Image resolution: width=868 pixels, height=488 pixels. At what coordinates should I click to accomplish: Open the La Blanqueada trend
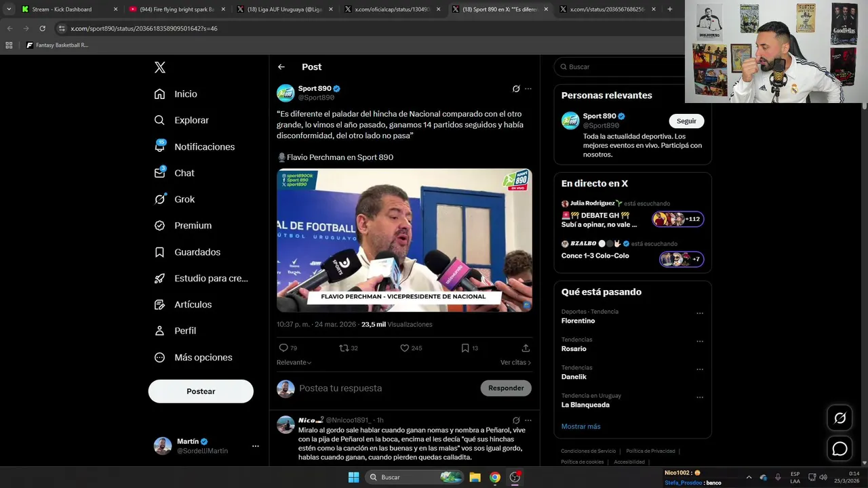click(585, 405)
